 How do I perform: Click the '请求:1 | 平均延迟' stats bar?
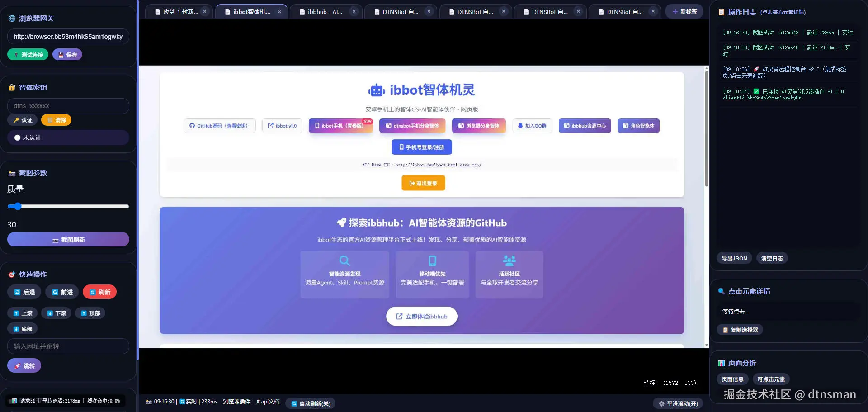pos(66,401)
